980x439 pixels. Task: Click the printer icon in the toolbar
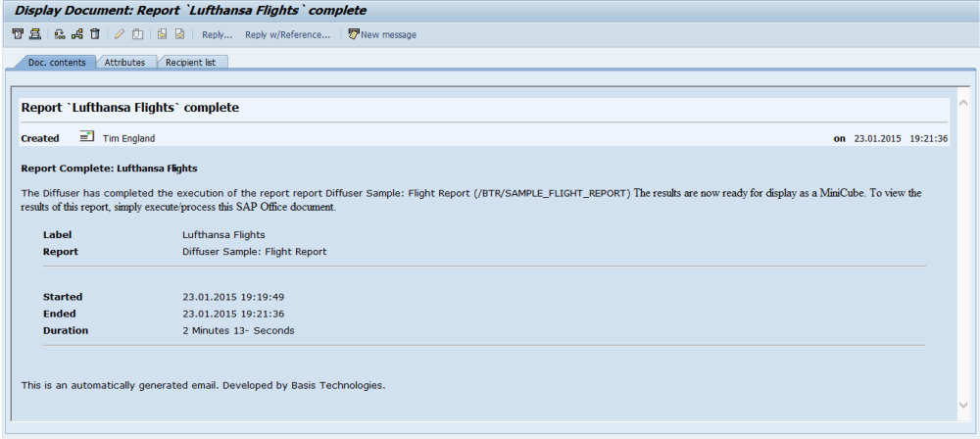(x=35, y=34)
